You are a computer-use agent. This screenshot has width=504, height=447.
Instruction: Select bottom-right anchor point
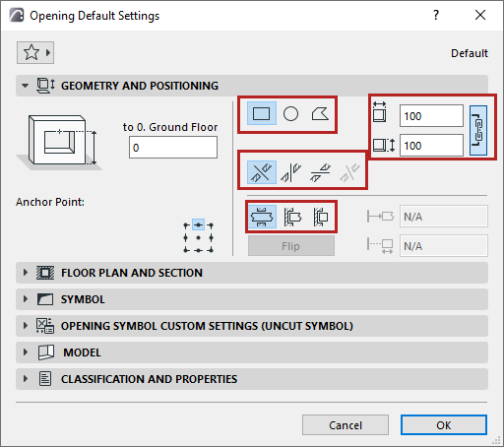(x=211, y=250)
